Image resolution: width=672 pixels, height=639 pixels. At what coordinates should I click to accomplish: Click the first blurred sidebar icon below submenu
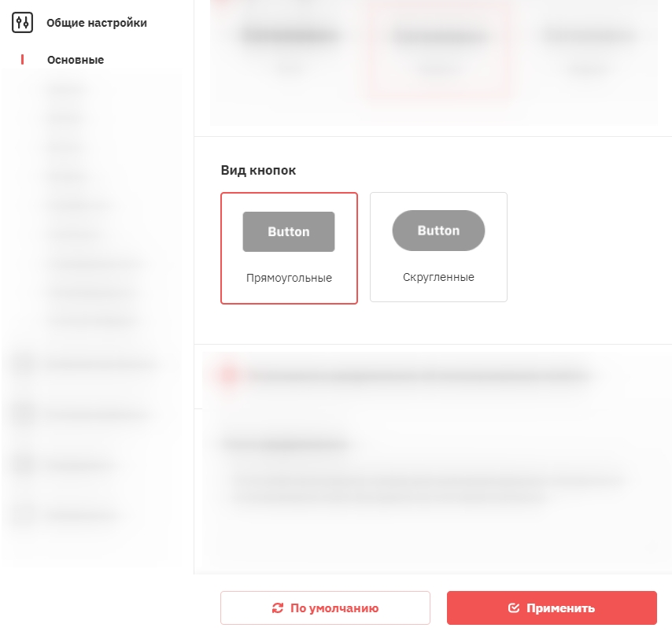point(24,364)
